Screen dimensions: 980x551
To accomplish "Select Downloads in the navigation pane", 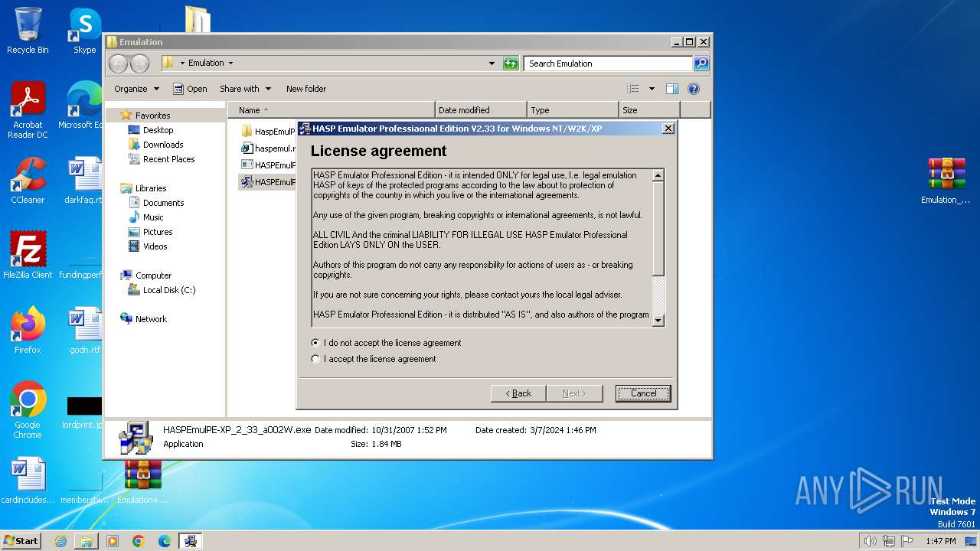I will 163,145.
